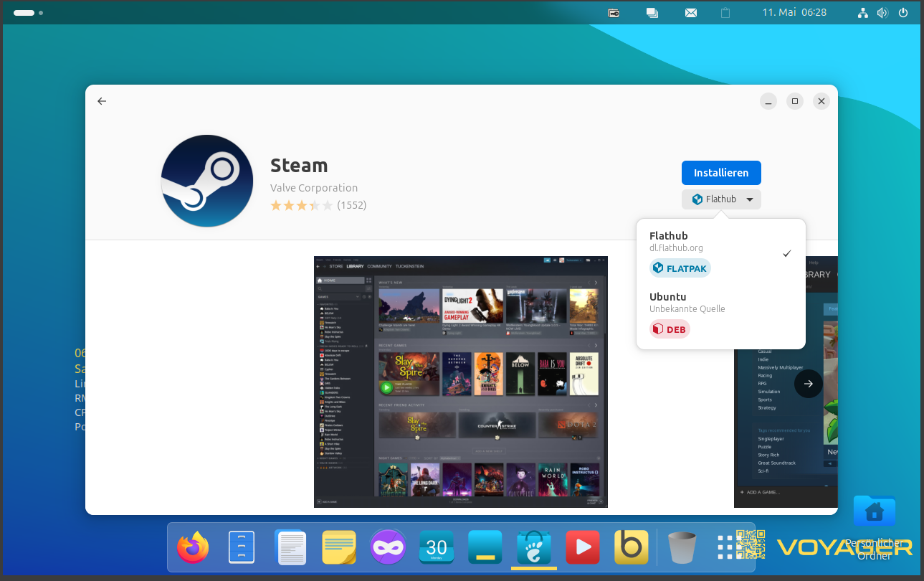Open the text editor in dock
Image resolution: width=924 pixels, height=581 pixels.
point(290,548)
